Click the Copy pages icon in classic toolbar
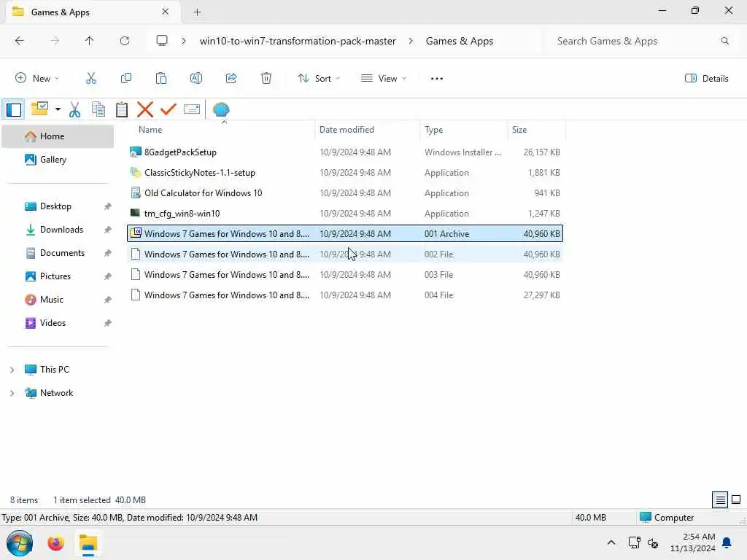Viewport: 747px width, 560px height. coord(98,109)
